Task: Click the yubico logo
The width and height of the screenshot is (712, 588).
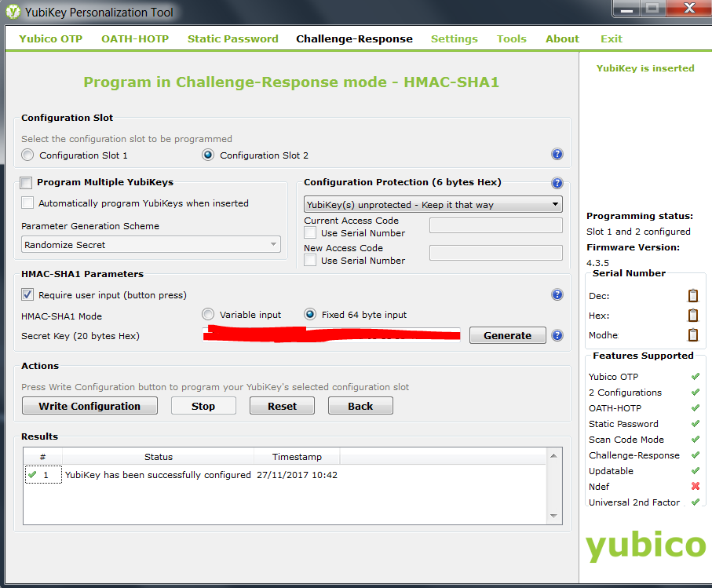Action: point(645,546)
